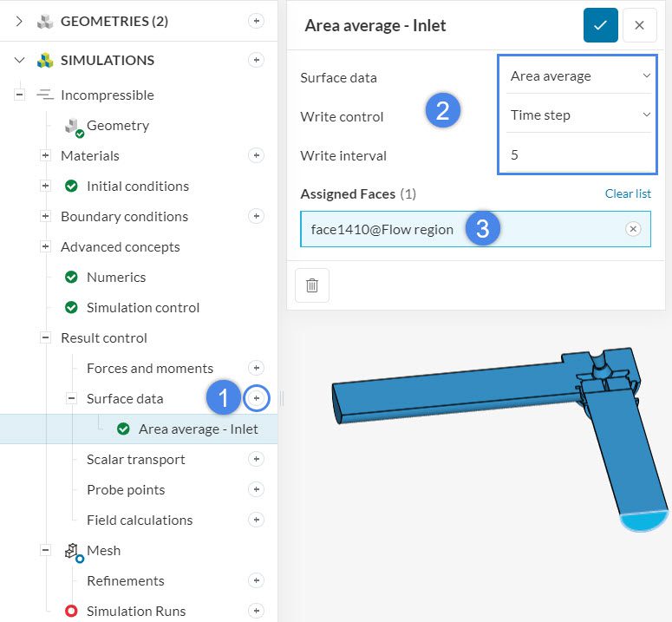This screenshot has width=672, height=622.
Task: Click the Clear list link
Action: [x=628, y=193]
